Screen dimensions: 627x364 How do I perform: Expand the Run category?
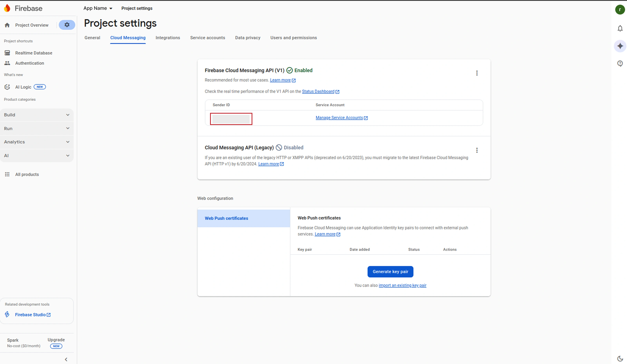coord(37,129)
